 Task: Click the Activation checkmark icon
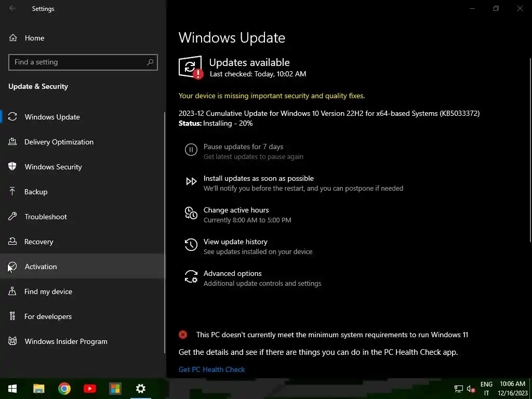click(x=12, y=267)
